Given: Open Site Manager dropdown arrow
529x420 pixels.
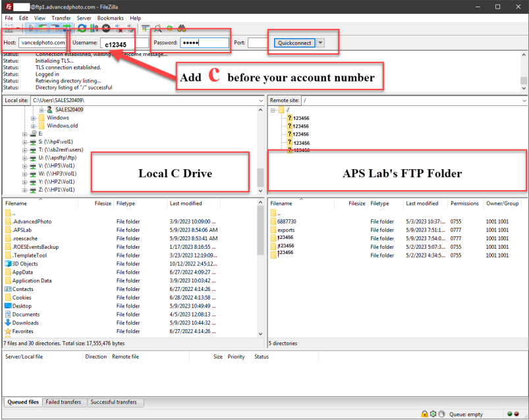Looking at the screenshot, I should point(18,28).
